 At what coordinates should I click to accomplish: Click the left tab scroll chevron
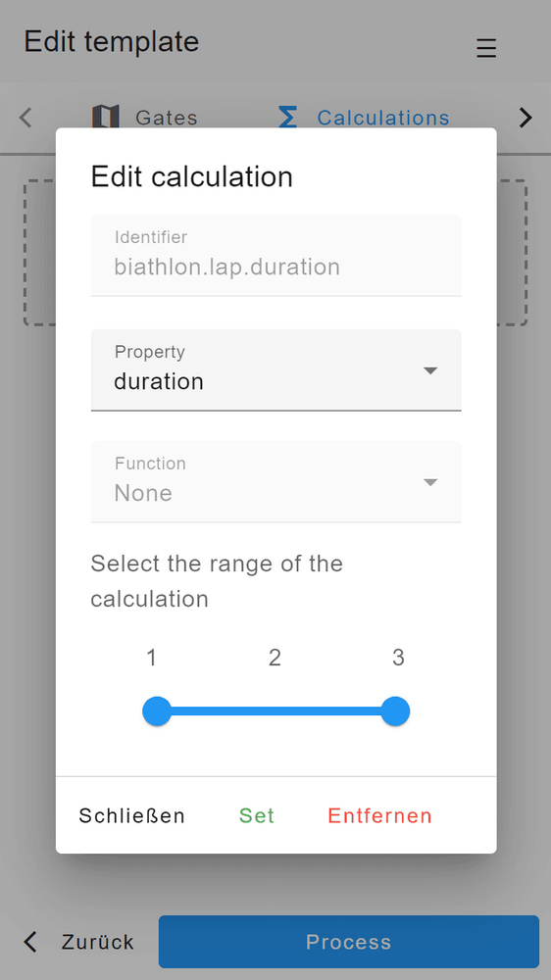tap(25, 117)
